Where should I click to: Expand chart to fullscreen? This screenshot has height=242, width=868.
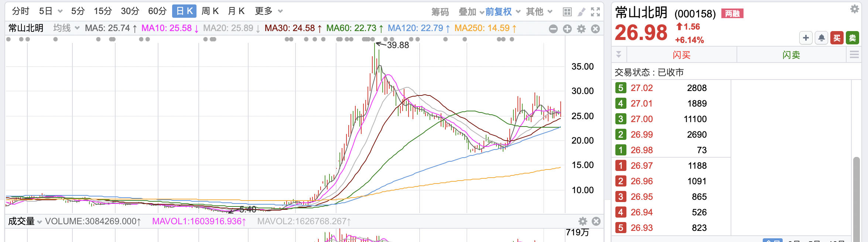click(x=595, y=12)
